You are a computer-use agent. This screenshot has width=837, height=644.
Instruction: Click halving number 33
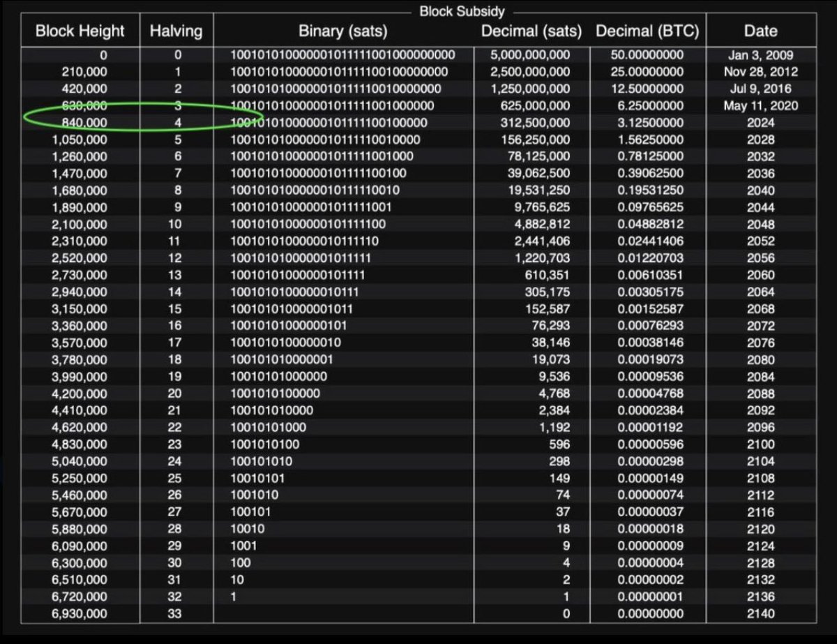pyautogui.click(x=175, y=614)
